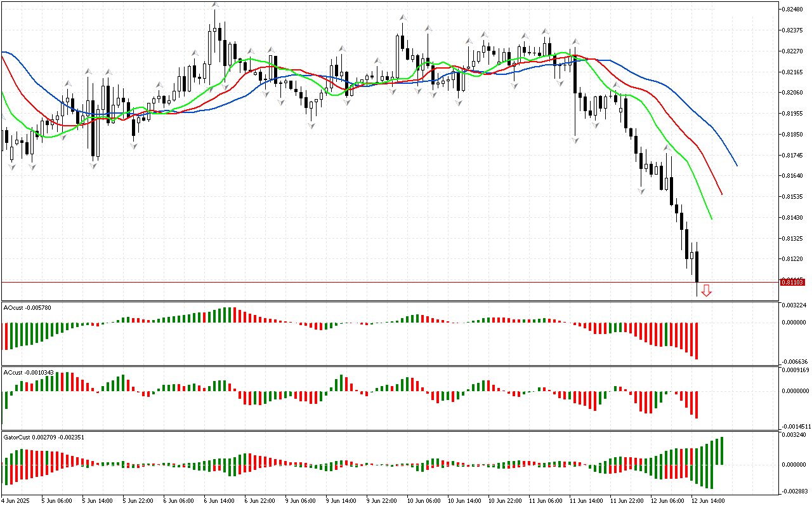Click the 12 Jun 14:00 time label
Screen dimensions: 812x508
point(708,501)
